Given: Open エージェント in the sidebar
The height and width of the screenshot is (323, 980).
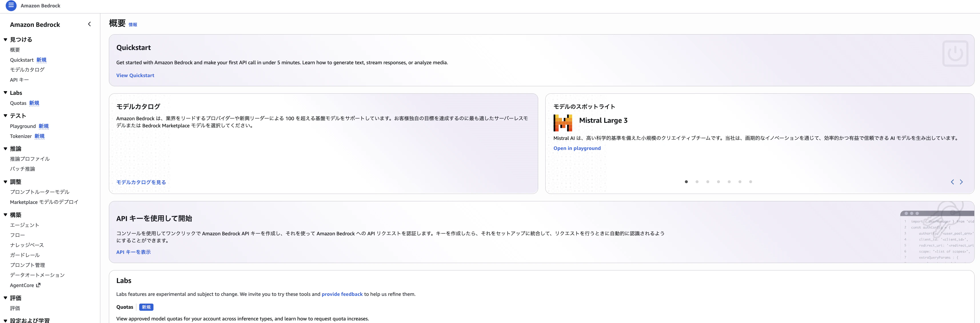Looking at the screenshot, I should click(24, 225).
